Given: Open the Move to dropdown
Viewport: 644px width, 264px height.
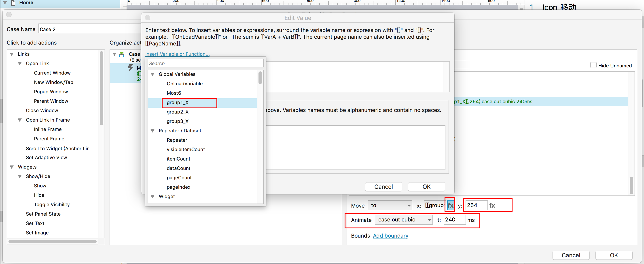Looking at the screenshot, I should tap(390, 205).
